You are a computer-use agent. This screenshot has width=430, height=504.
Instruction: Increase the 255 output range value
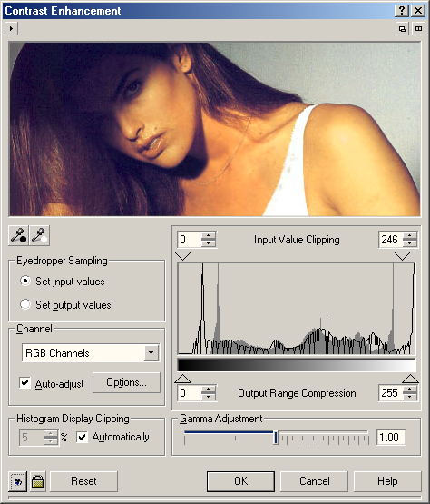410,389
